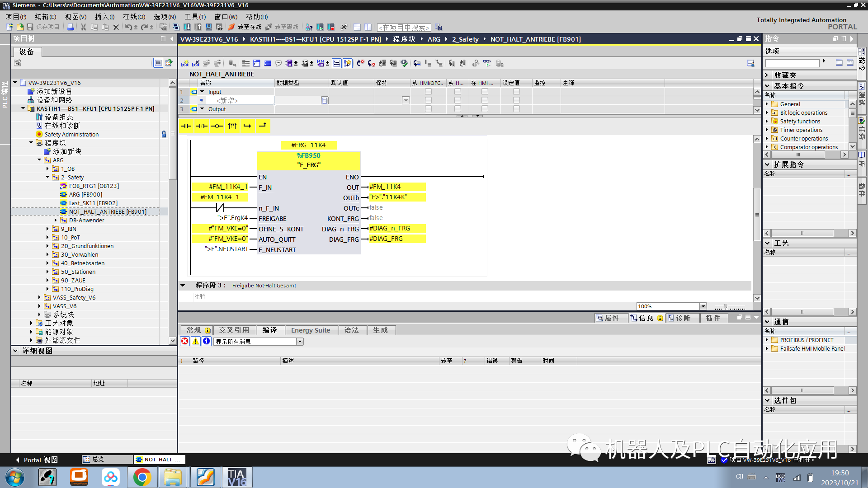Toggle the network comments speech-bubble icon

coord(278,63)
